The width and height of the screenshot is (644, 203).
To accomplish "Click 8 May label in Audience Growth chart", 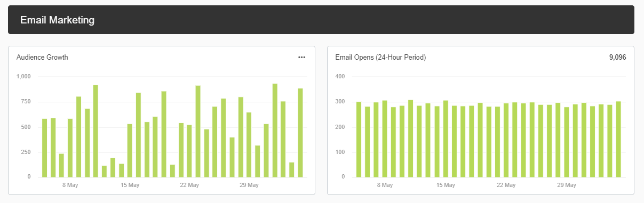I will point(70,185).
